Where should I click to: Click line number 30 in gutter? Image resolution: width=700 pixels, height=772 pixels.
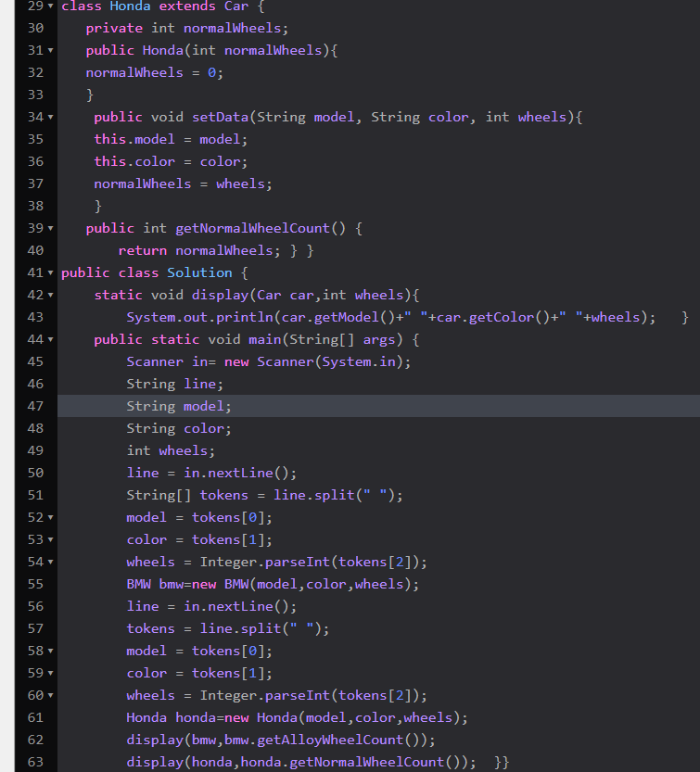coord(35,28)
